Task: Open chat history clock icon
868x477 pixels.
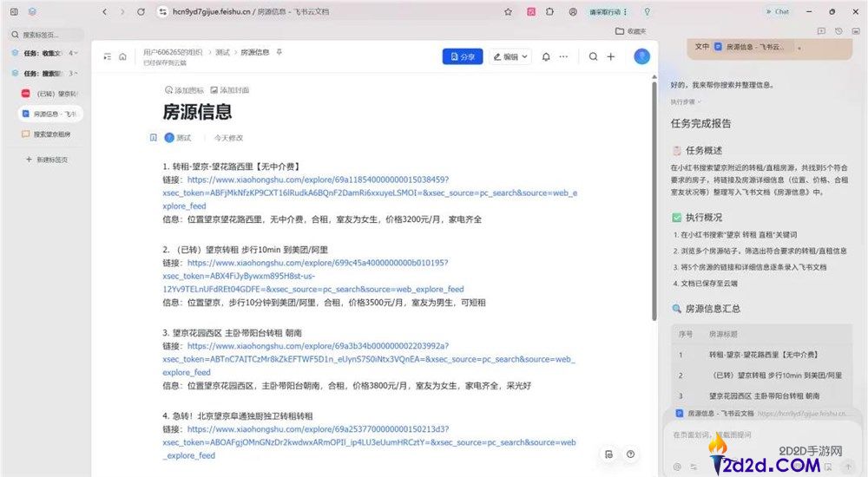Action: 838,31
